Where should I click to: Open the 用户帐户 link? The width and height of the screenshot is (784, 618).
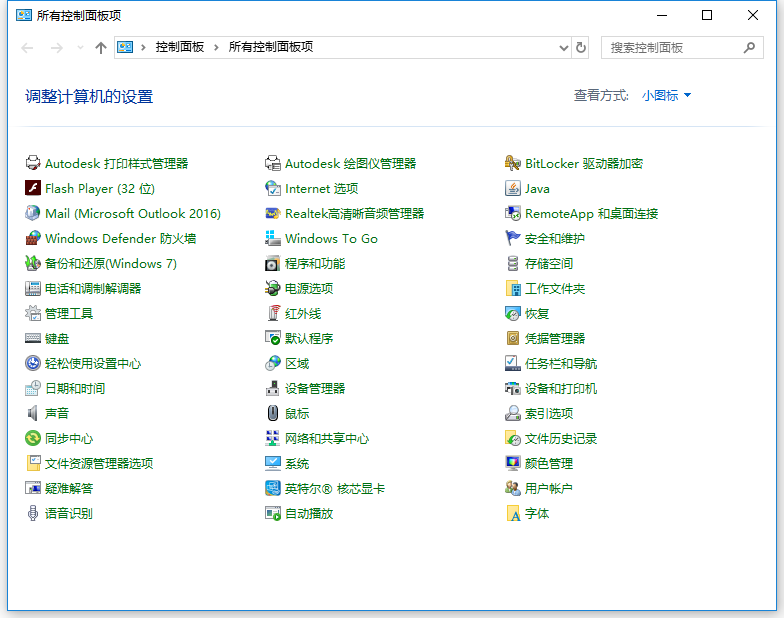pos(549,488)
